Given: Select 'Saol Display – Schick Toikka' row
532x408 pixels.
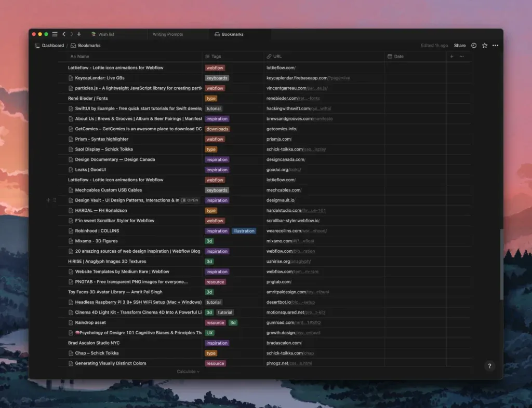Looking at the screenshot, I should tap(104, 149).
